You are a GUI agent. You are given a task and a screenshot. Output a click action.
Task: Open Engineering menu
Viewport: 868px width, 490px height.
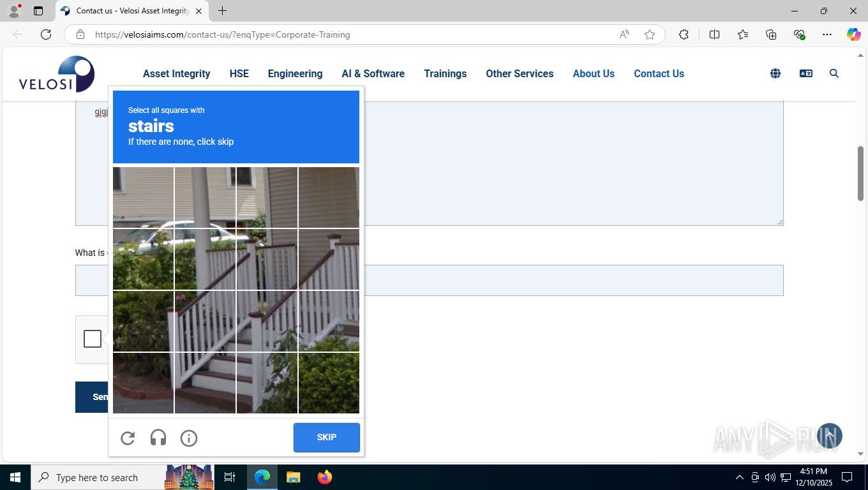(296, 73)
